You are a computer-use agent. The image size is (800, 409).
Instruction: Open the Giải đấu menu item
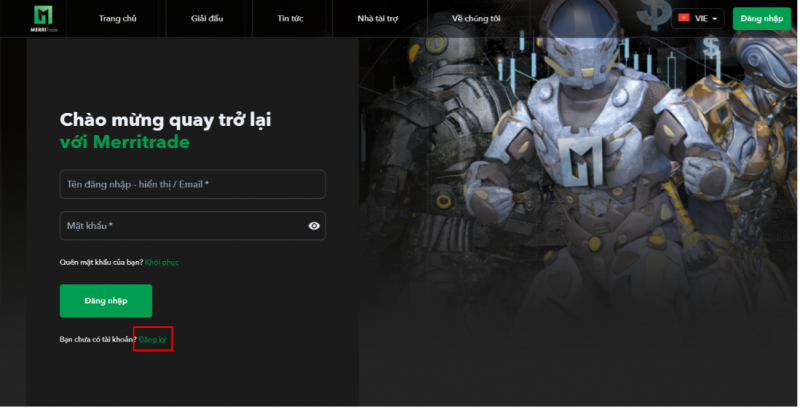click(x=208, y=18)
